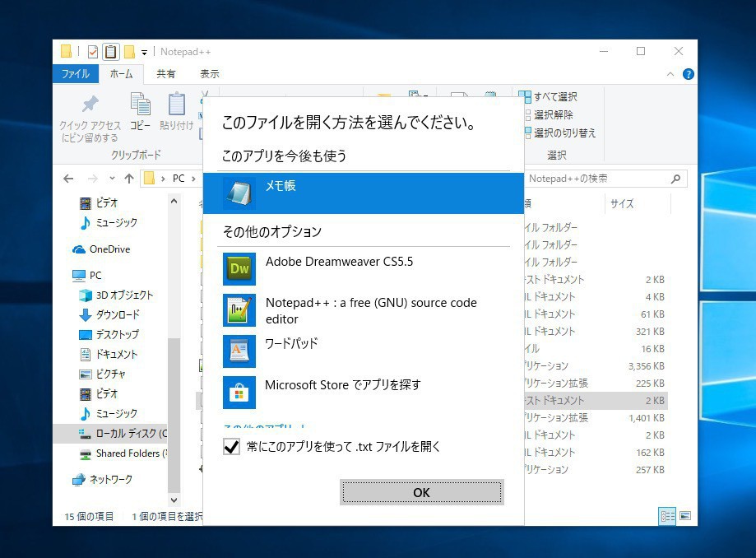Image resolution: width=756 pixels, height=558 pixels.
Task: Choose Notepad++ source code editor icon
Action: (239, 309)
